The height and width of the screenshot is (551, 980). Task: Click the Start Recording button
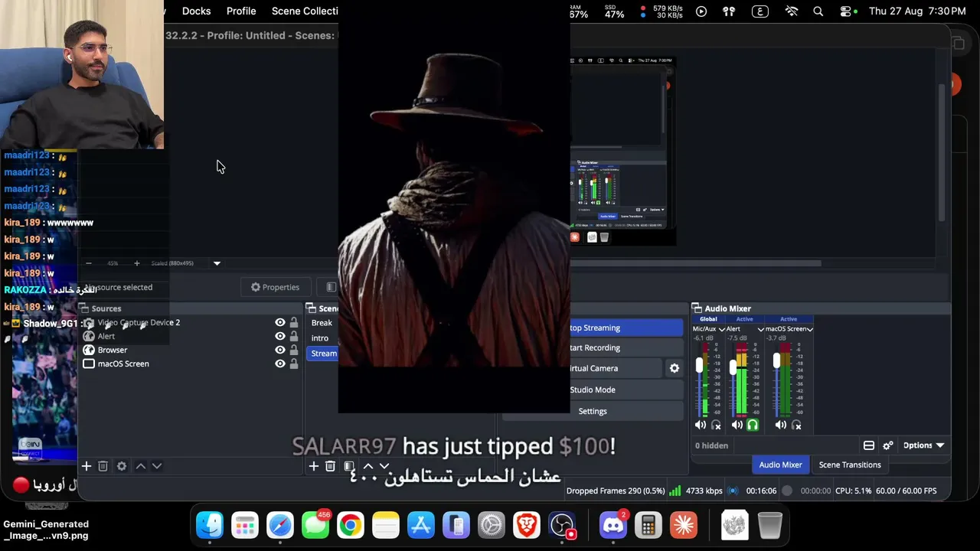(626, 348)
